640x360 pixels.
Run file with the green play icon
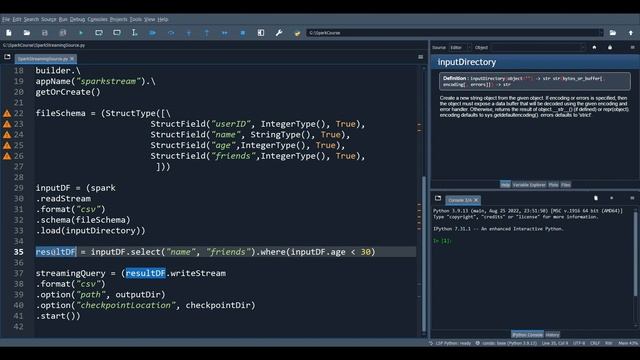[81, 33]
